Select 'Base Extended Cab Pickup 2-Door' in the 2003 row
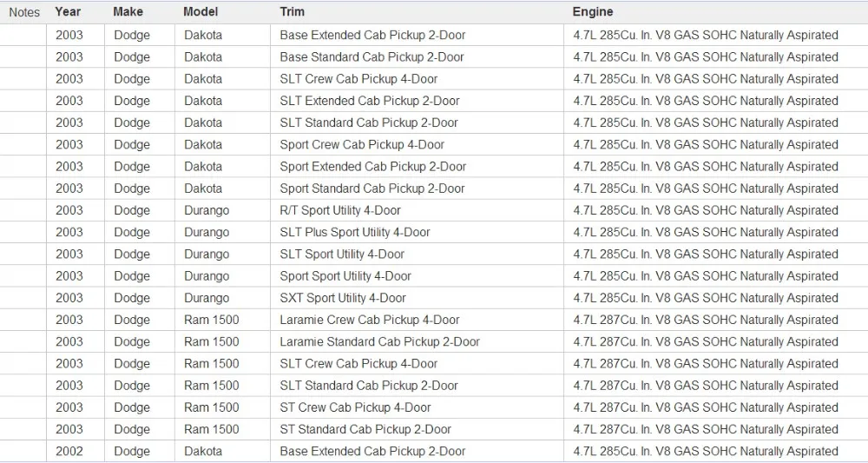 [372, 36]
